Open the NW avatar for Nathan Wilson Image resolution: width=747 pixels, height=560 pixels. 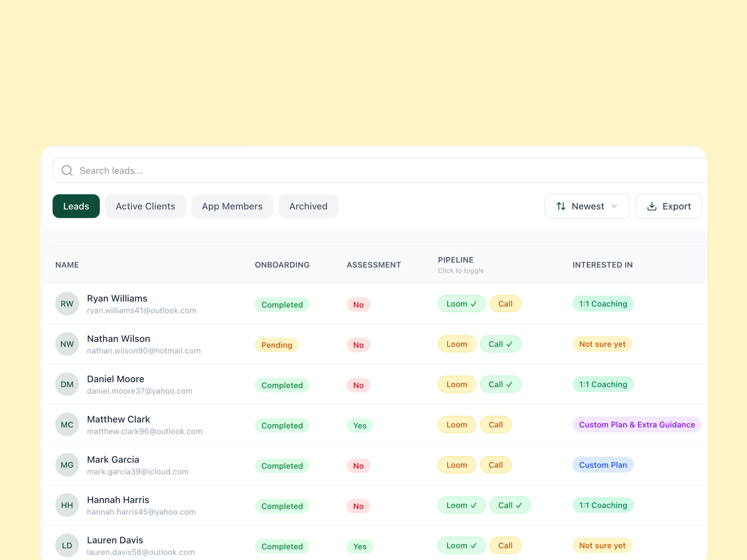(x=67, y=344)
